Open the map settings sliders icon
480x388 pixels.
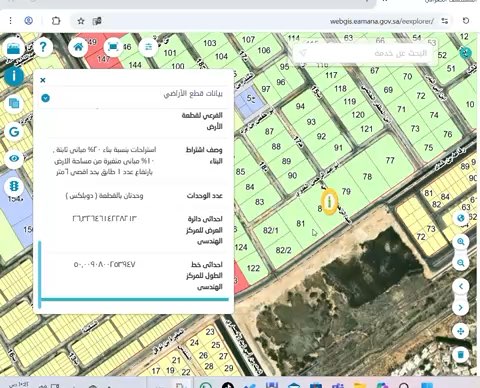pyautogui.click(x=149, y=47)
